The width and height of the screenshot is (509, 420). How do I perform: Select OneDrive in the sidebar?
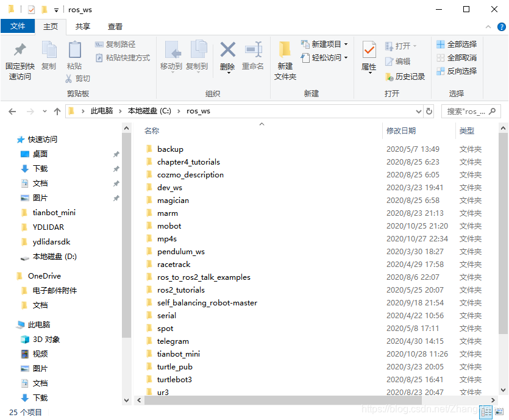(x=44, y=276)
